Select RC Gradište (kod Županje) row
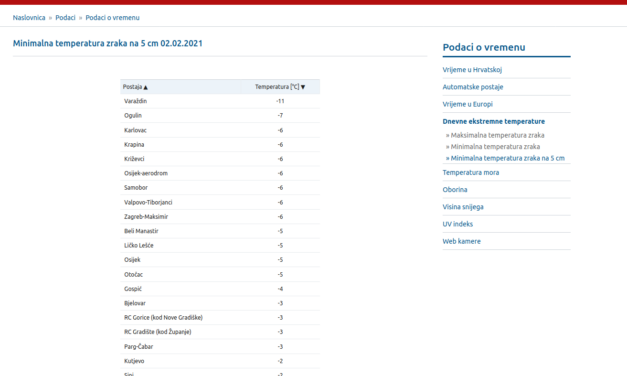Image resolution: width=627 pixels, height=376 pixels. pyautogui.click(x=220, y=332)
